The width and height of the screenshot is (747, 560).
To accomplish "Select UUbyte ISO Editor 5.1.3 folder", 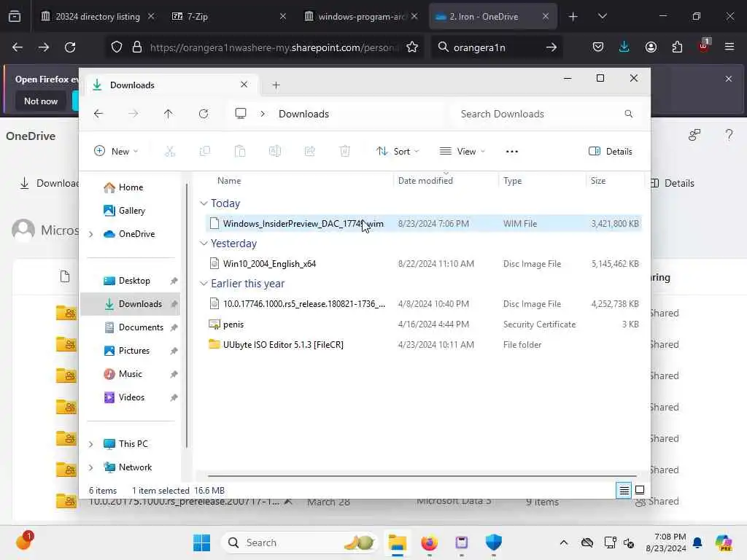I will coord(424,344).
